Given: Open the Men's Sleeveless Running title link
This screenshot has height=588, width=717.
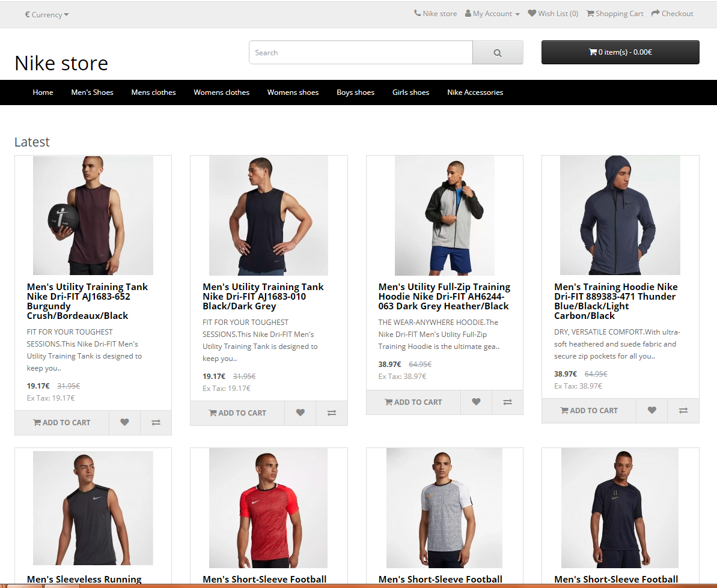Looking at the screenshot, I should [x=84, y=580].
